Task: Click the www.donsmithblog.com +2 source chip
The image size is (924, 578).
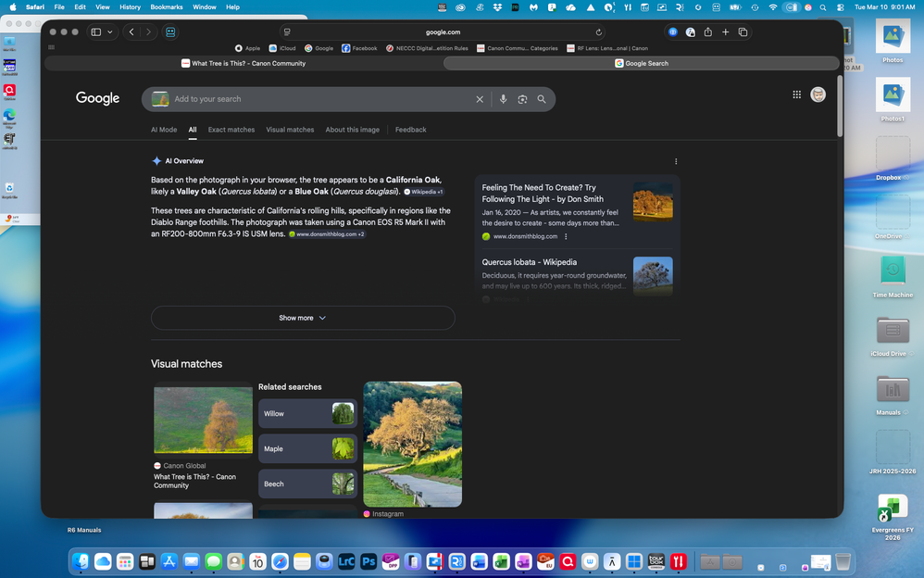Action: click(x=327, y=234)
